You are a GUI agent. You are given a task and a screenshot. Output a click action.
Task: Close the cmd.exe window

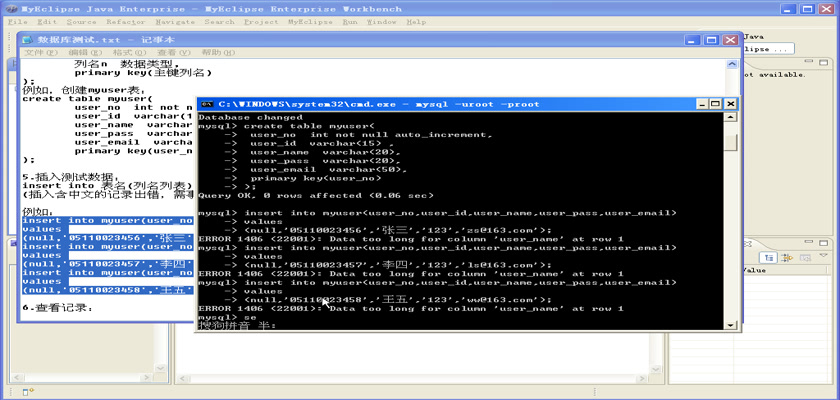tap(730, 104)
